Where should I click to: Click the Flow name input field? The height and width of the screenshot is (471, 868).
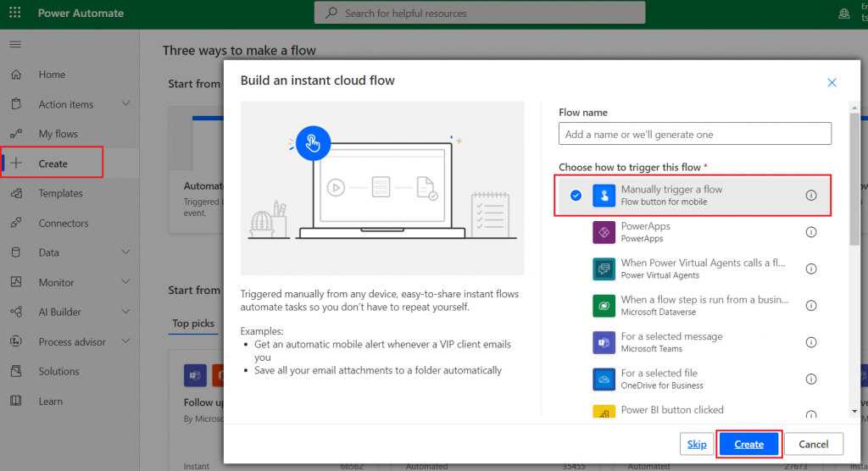click(x=695, y=134)
